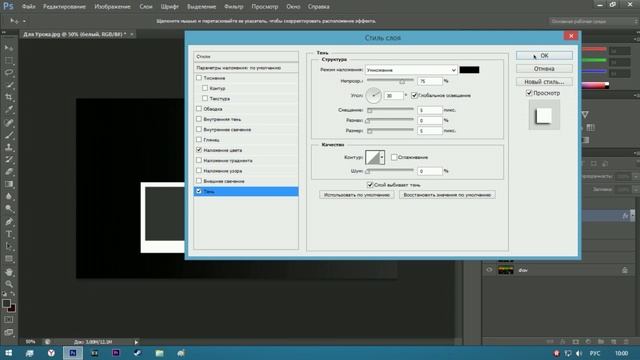Select the Hand tool
Screen dimensions: 640x360
pos(9,272)
